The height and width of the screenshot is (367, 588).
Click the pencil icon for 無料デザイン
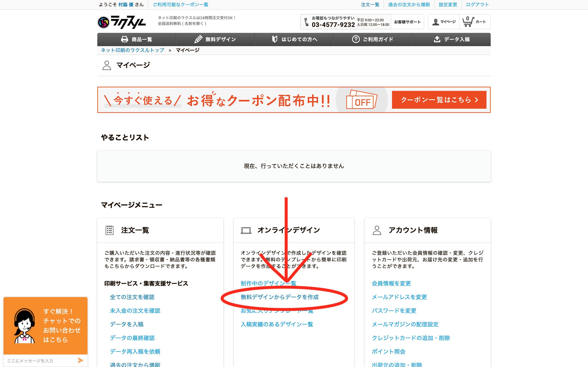point(198,39)
